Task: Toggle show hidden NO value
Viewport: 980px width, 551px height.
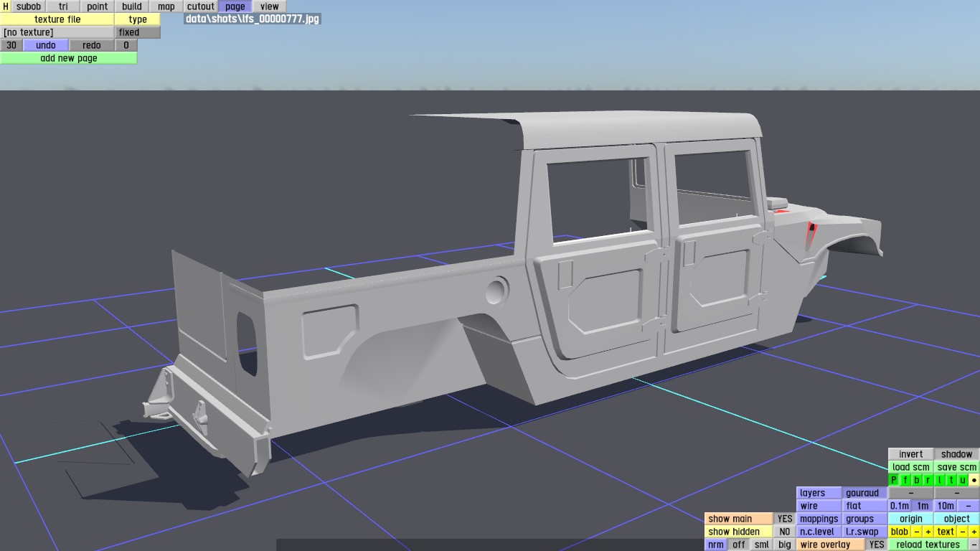Action: [785, 532]
